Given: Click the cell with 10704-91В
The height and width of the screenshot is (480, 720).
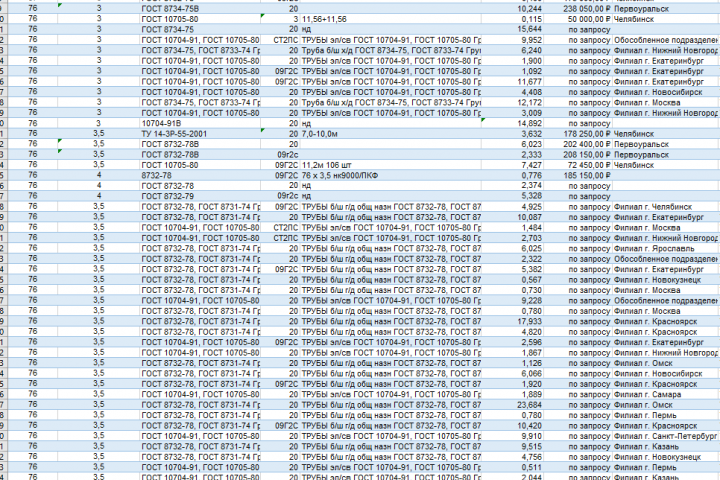Looking at the screenshot, I should [x=200, y=123].
